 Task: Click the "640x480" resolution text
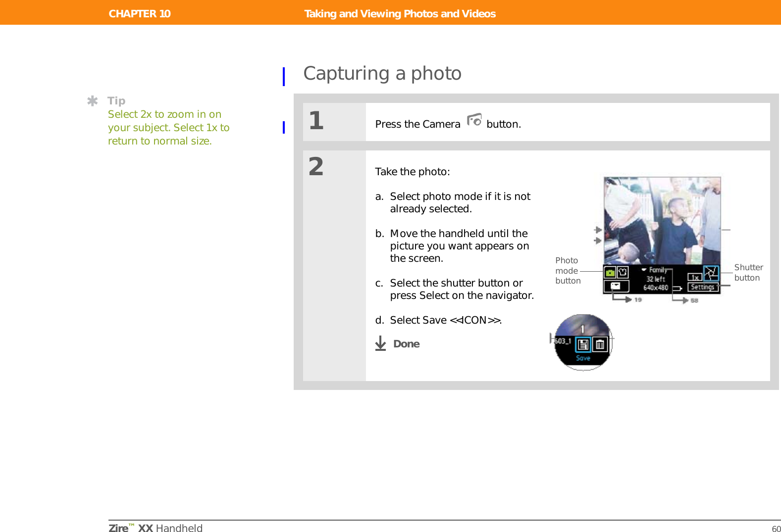click(x=656, y=288)
